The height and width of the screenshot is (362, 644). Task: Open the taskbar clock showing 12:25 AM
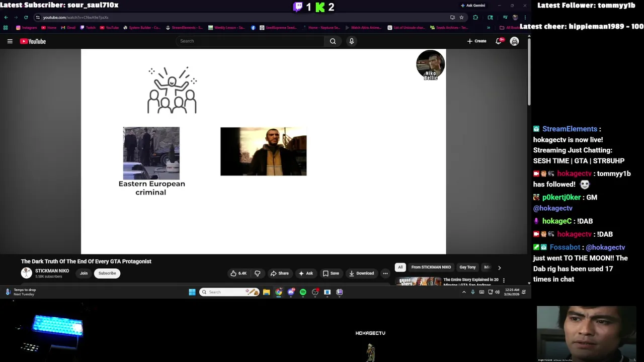512,292
